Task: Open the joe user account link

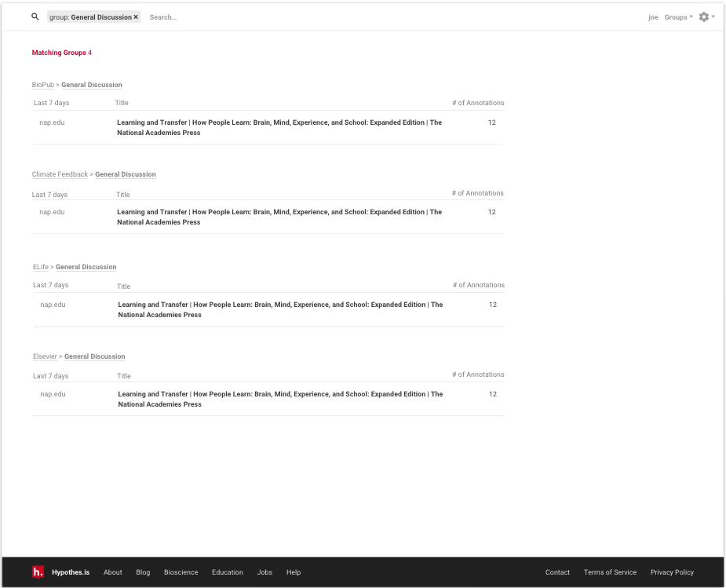Action: (653, 17)
